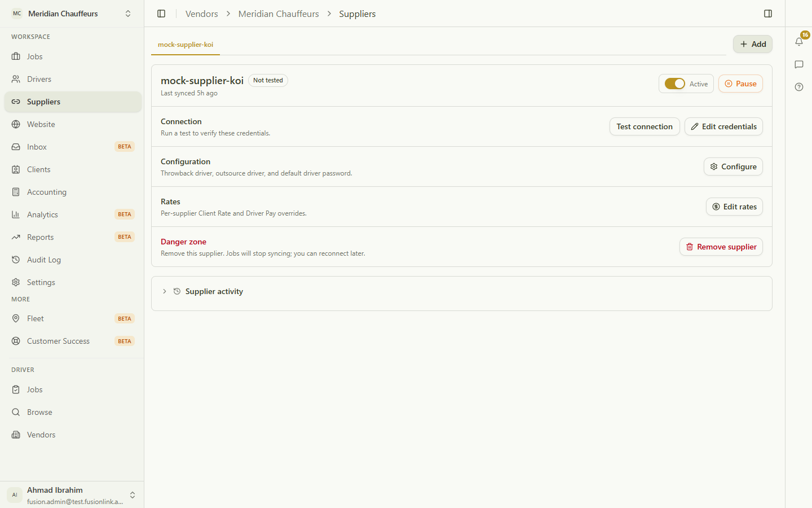Image resolution: width=812 pixels, height=508 pixels.
Task: Click Vendors in the breadcrumb
Action: coord(201,14)
